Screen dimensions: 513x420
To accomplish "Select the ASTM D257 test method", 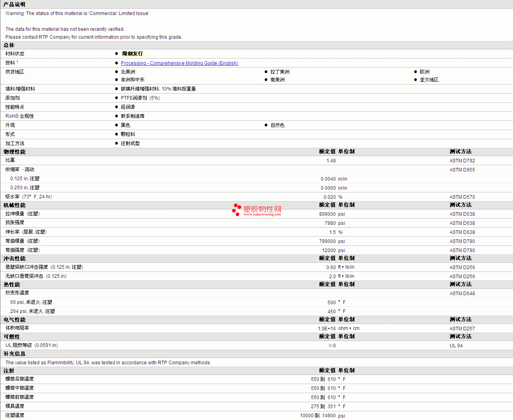I will (462, 329).
